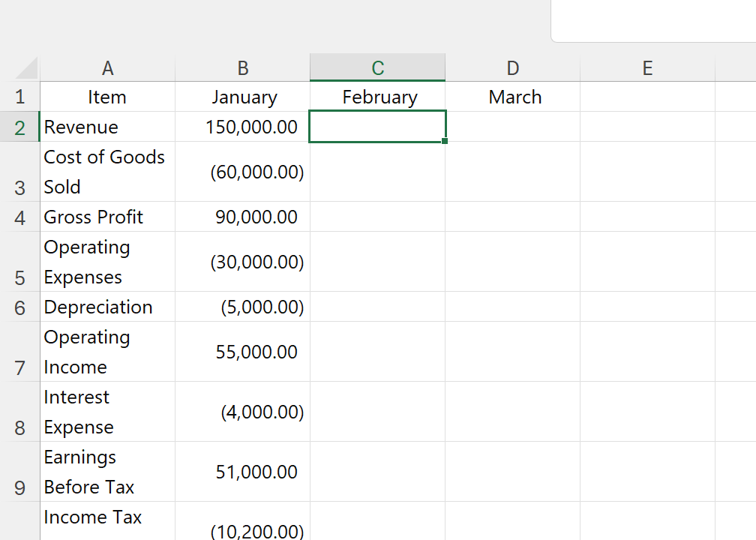Screen dimensions: 756x540
Task: Select row 1 header
Action: pyautogui.click(x=19, y=97)
